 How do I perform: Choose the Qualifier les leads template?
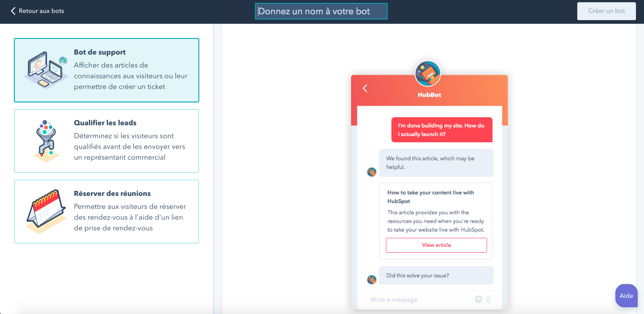(x=130, y=141)
